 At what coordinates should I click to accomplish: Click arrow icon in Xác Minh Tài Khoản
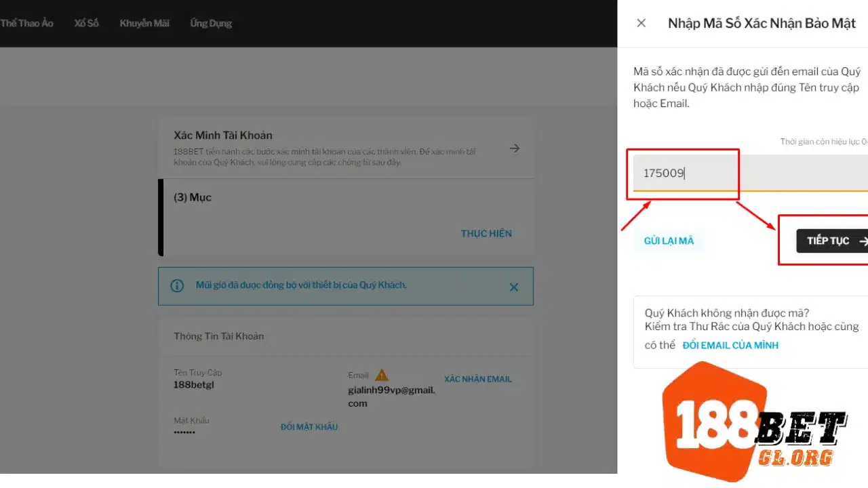tap(515, 148)
